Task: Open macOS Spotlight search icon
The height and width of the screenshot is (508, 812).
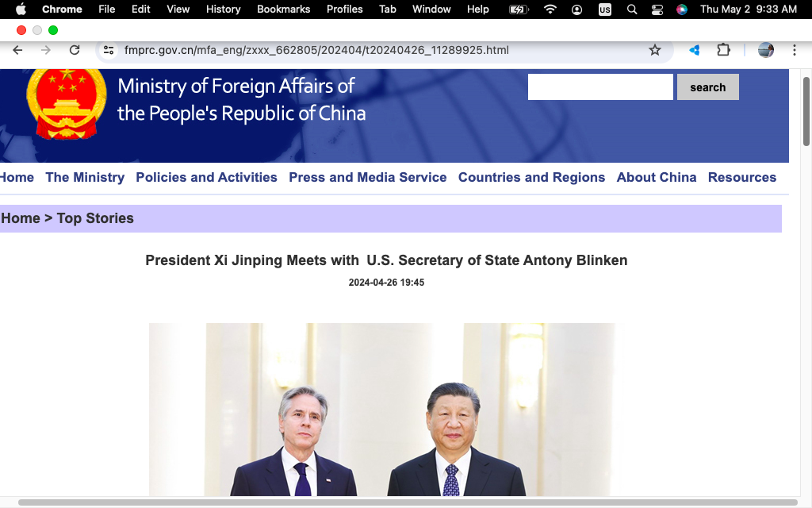Action: tap(631, 10)
